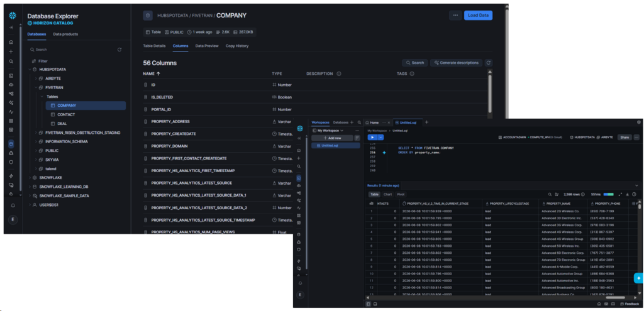Expand SNOWFLAKE_SAMPLE_DATA database

(30, 195)
